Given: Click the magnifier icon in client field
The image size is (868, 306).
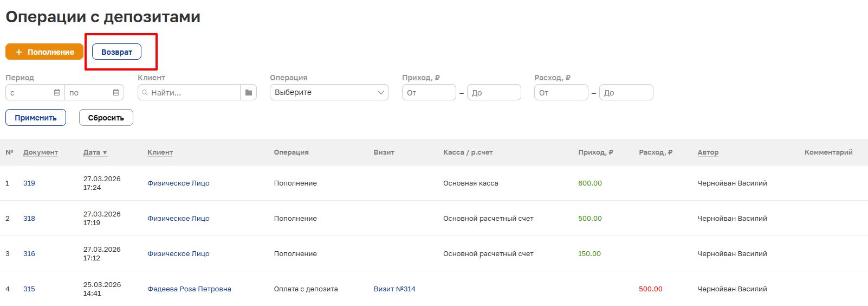Looking at the screenshot, I should point(145,93).
